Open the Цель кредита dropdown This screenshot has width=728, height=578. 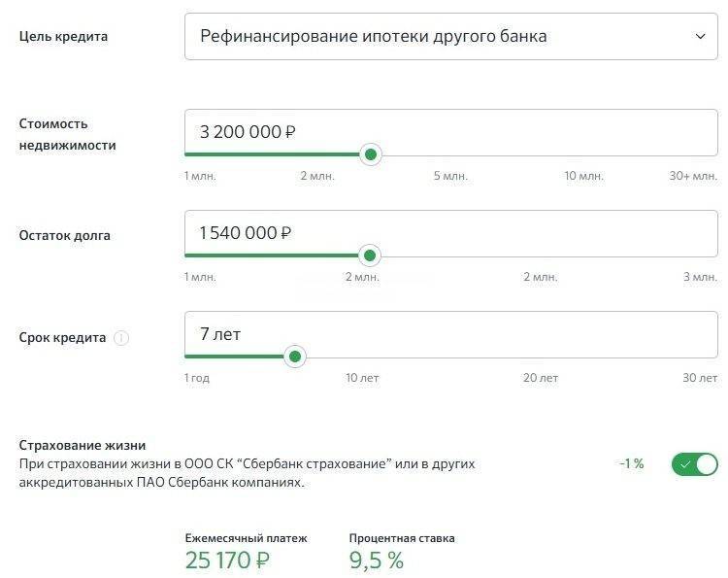click(x=450, y=36)
